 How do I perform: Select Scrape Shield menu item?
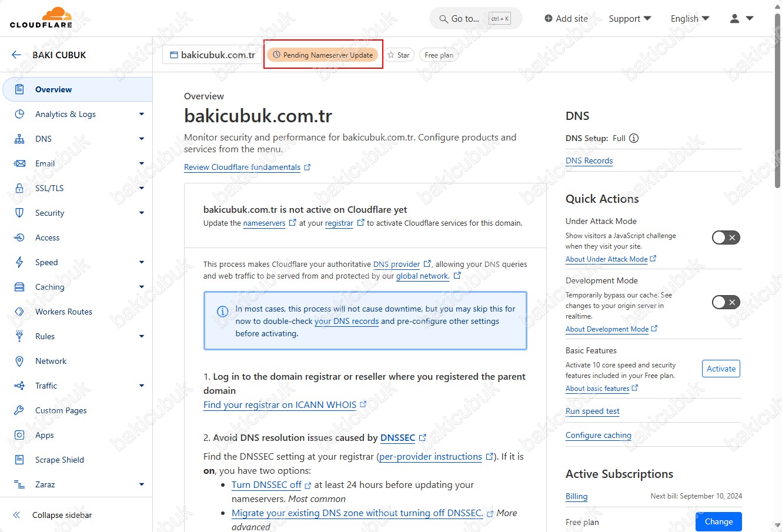(x=76, y=460)
